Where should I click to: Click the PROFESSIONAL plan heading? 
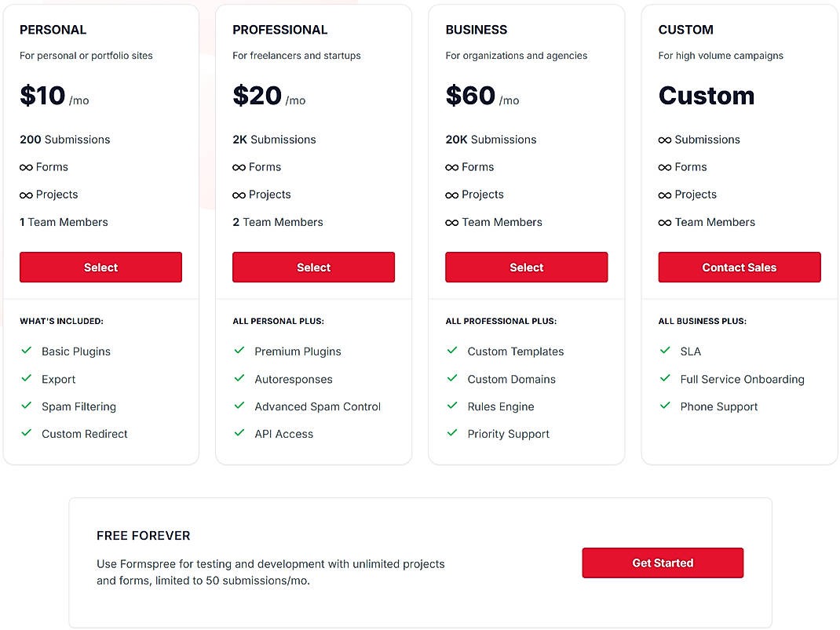coord(280,30)
